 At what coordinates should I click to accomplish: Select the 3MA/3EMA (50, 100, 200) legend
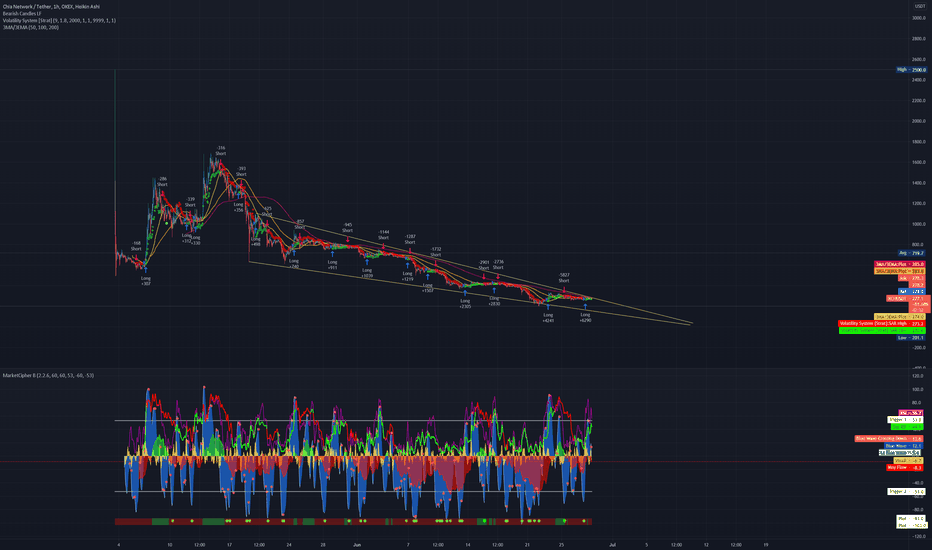coord(30,27)
